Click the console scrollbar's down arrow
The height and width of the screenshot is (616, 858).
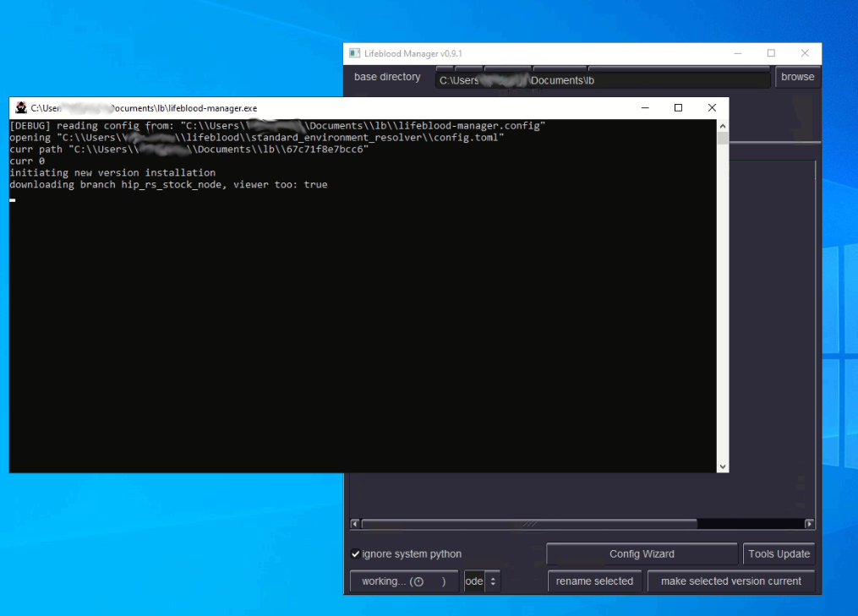click(723, 466)
